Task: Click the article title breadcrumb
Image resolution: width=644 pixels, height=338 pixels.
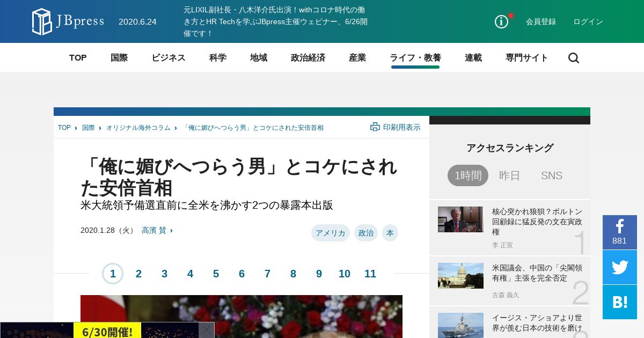Action: click(x=253, y=128)
